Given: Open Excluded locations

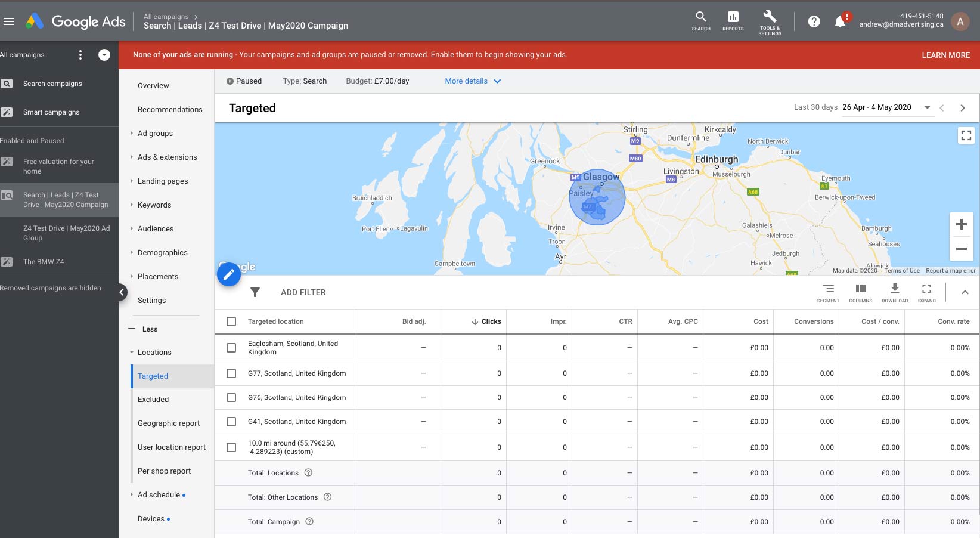Looking at the screenshot, I should tap(153, 400).
